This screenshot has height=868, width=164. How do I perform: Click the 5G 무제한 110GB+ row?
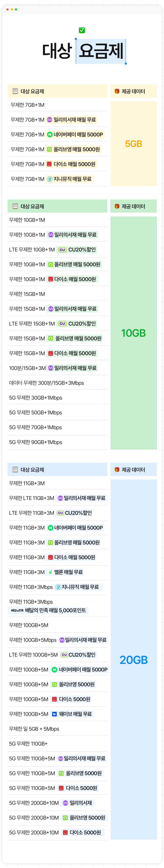tap(28, 744)
